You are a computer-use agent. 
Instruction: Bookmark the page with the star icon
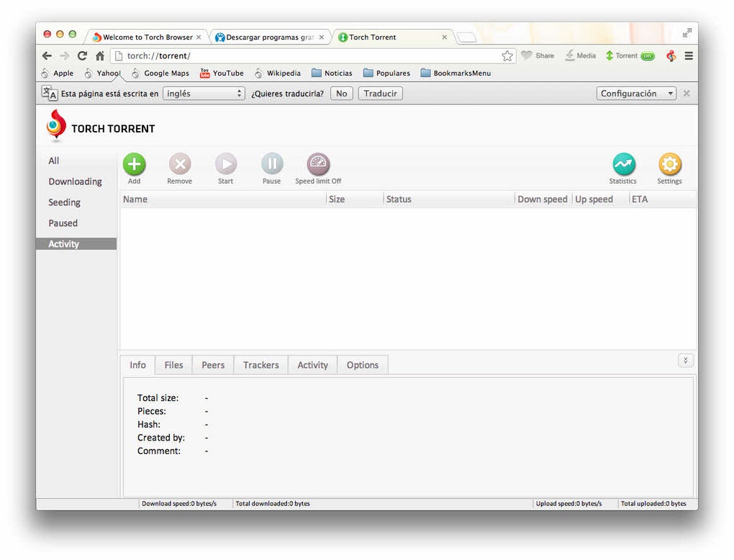coord(507,55)
